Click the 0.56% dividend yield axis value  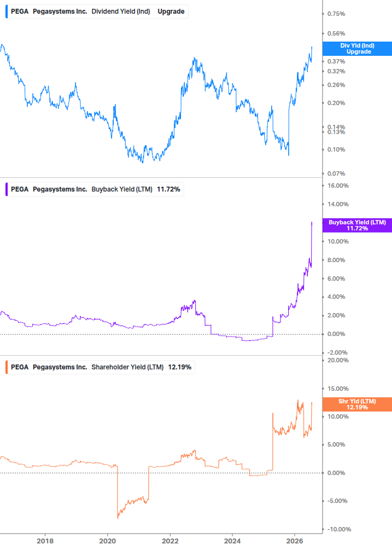[336, 34]
